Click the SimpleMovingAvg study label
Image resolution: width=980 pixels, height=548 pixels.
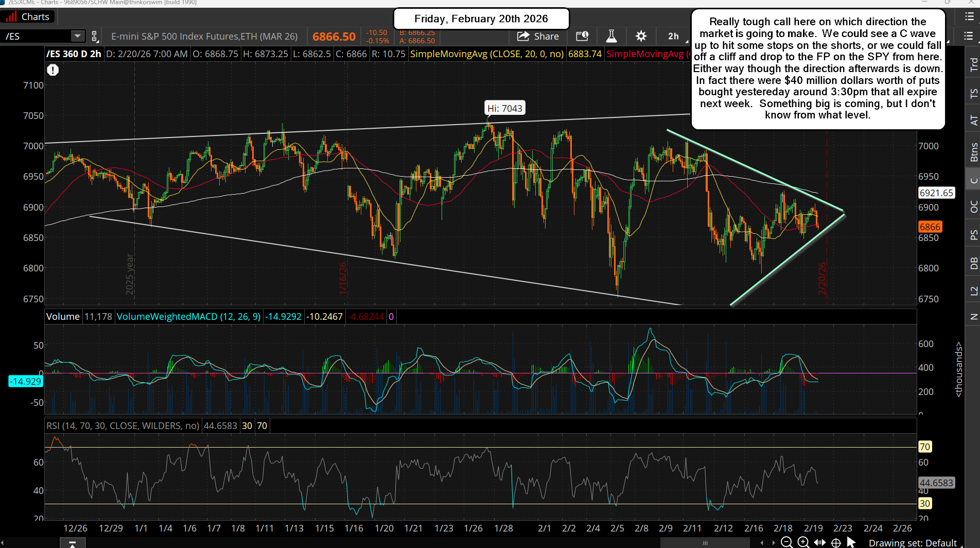coord(486,54)
